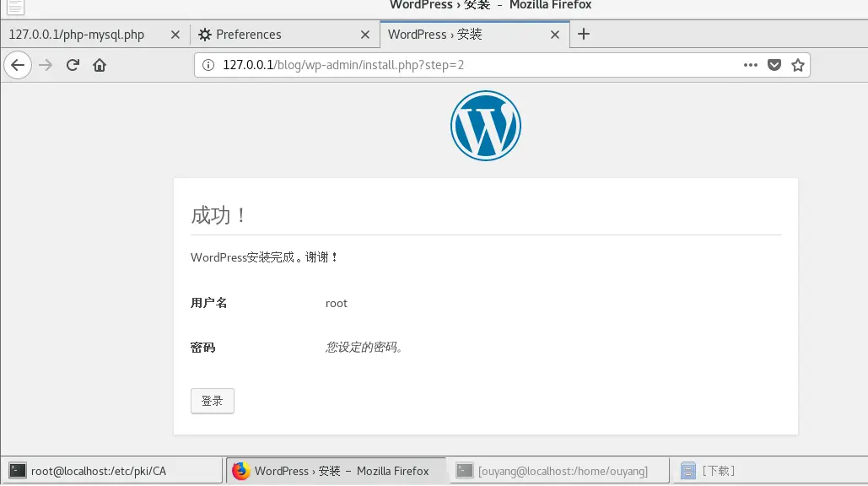Select the Firefox WordPress window in taskbar

coord(336,471)
